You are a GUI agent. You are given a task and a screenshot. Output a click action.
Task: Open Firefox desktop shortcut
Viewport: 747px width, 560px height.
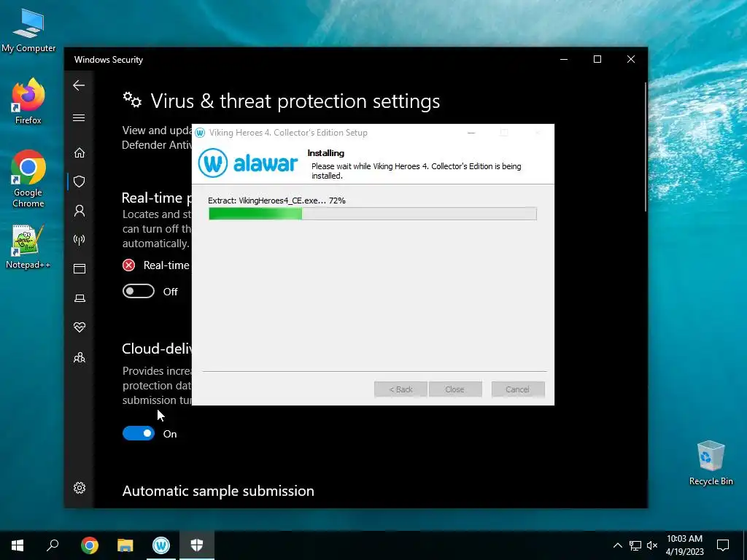(x=28, y=101)
